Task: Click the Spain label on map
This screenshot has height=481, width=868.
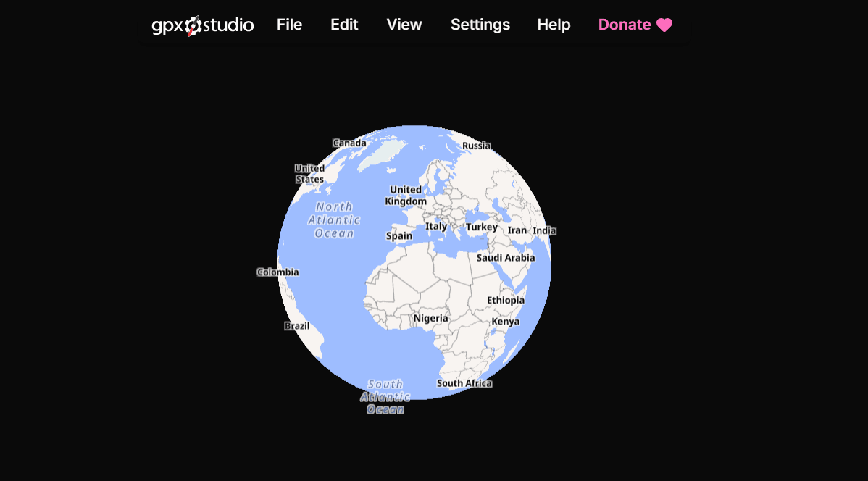Action: coord(399,236)
